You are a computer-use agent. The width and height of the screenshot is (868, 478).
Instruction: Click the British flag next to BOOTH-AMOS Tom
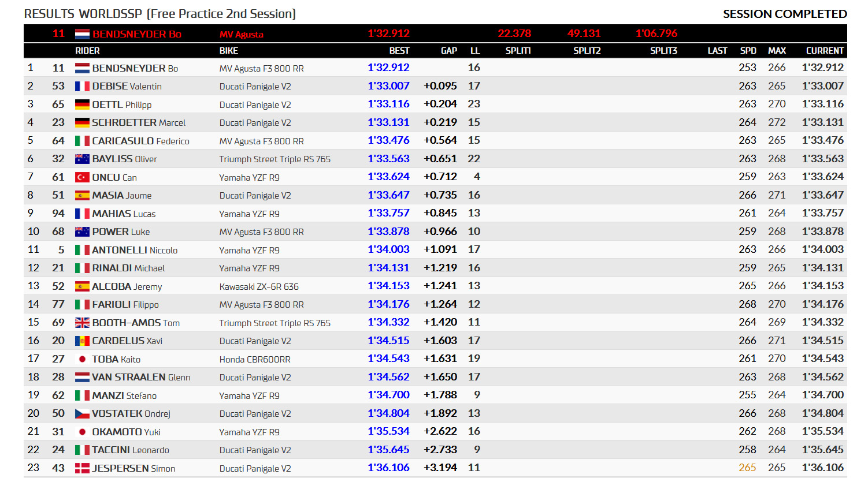82,323
